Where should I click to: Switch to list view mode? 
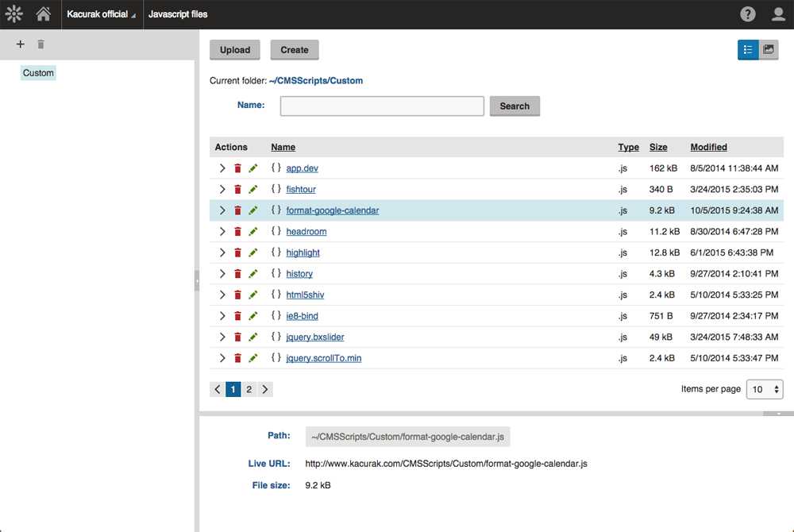pos(748,49)
